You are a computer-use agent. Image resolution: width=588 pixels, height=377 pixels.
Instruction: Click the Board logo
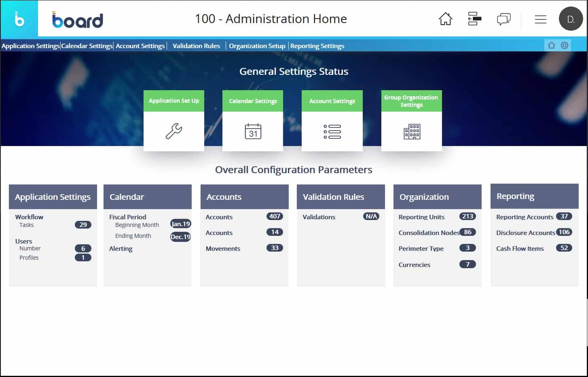pos(77,19)
